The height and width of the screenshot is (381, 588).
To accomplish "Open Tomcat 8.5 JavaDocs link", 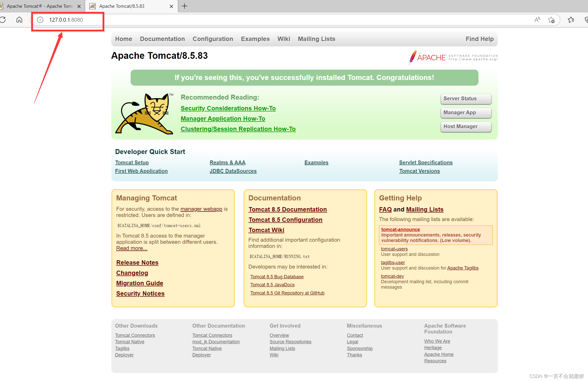I will pos(272,285).
